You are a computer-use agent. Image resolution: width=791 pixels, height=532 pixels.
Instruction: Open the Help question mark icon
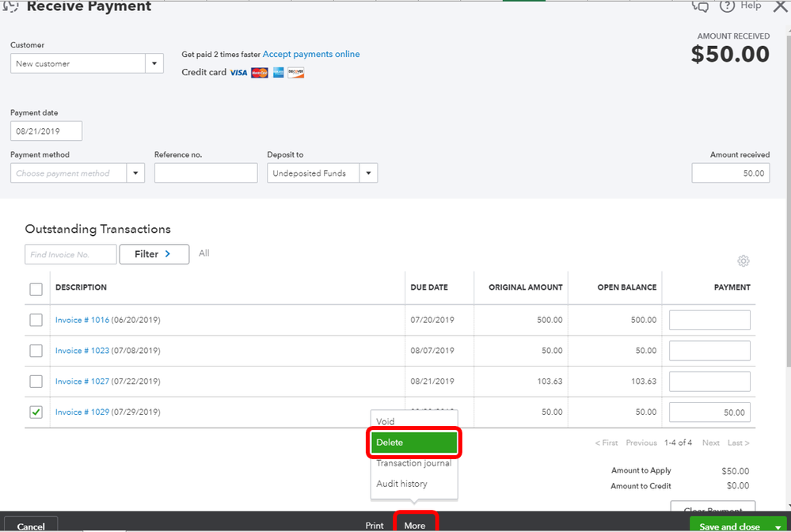tap(726, 6)
